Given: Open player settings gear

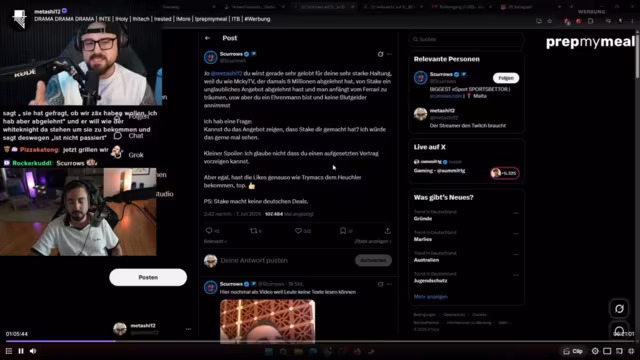Looking at the screenshot, I should [x=595, y=351].
